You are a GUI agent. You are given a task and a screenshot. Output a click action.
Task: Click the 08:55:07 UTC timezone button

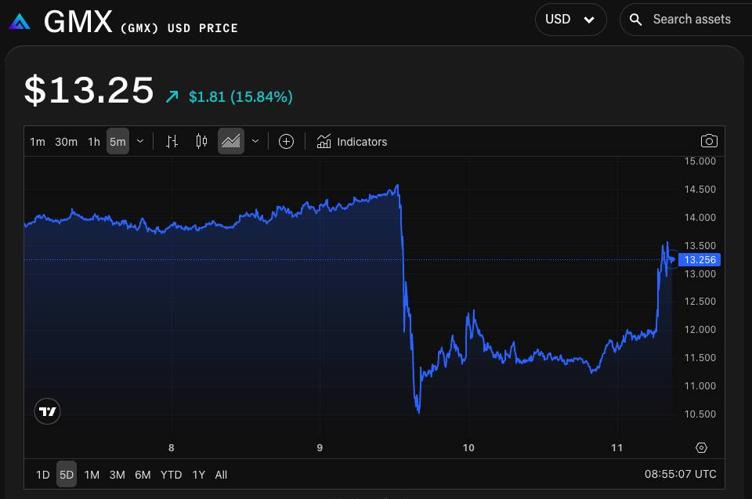(680, 475)
